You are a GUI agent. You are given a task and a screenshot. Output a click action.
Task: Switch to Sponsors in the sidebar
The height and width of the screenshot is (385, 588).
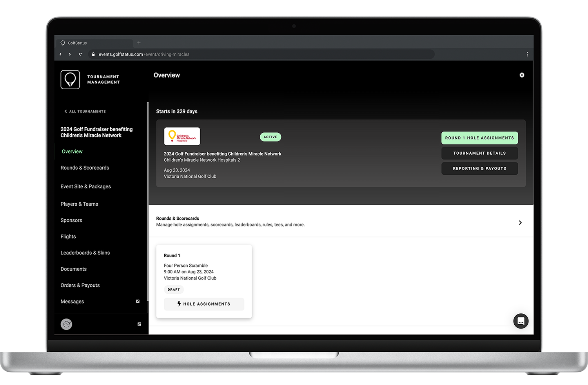pos(71,220)
